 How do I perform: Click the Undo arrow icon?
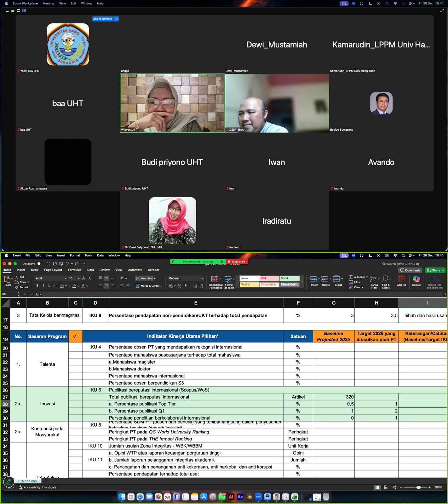coord(67,264)
